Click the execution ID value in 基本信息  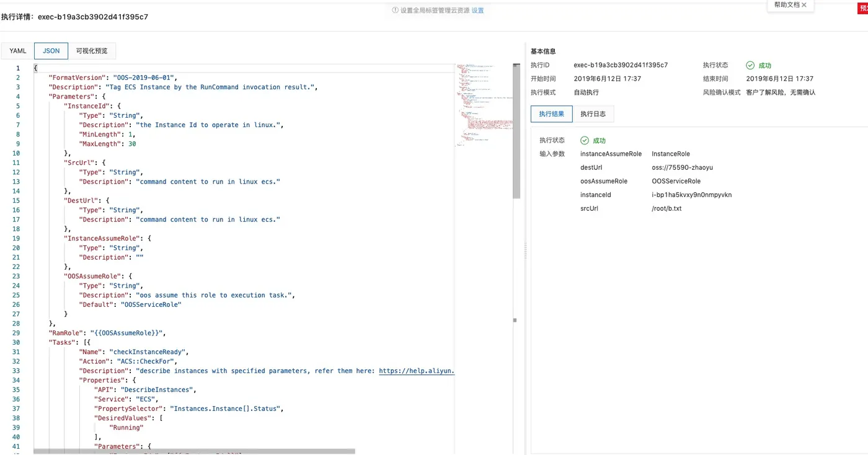[x=621, y=65]
